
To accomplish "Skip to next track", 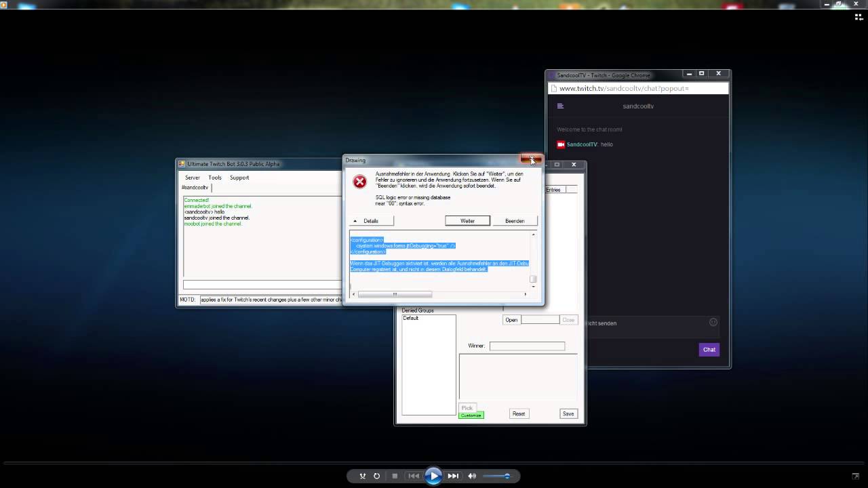I will pos(454,476).
